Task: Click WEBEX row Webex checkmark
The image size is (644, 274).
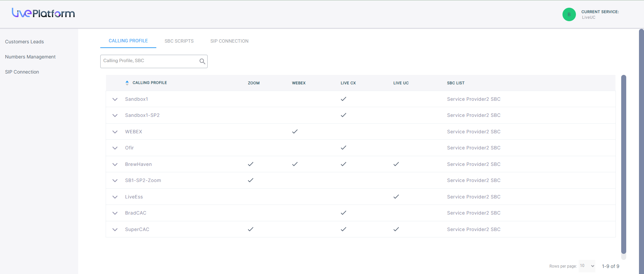Action: (x=295, y=132)
